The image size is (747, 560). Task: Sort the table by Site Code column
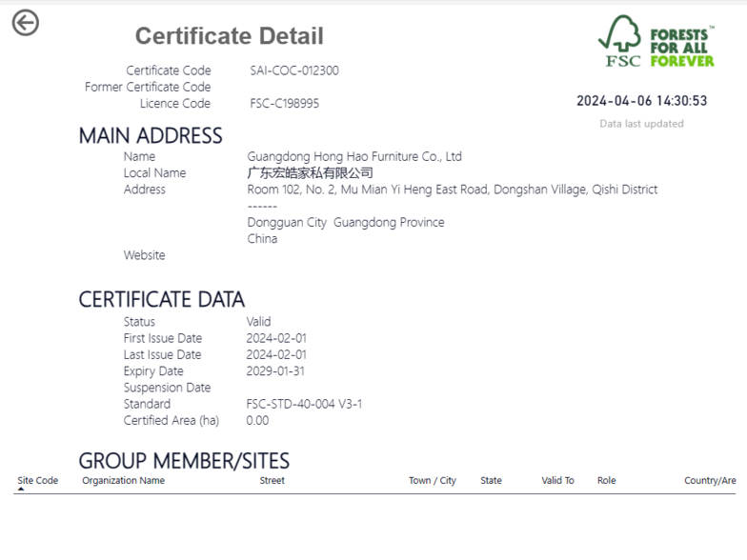point(38,481)
